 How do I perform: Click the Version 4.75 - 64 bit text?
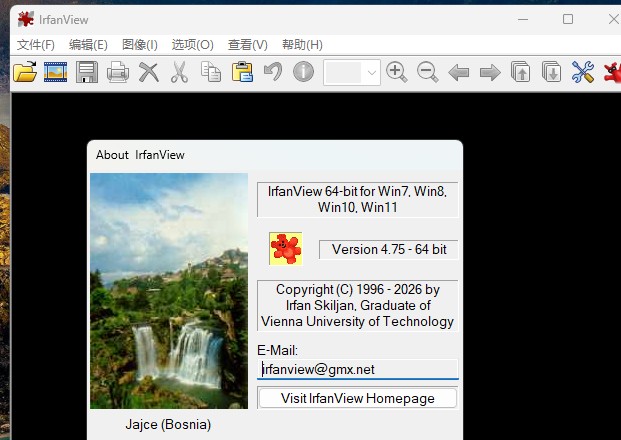pos(389,249)
